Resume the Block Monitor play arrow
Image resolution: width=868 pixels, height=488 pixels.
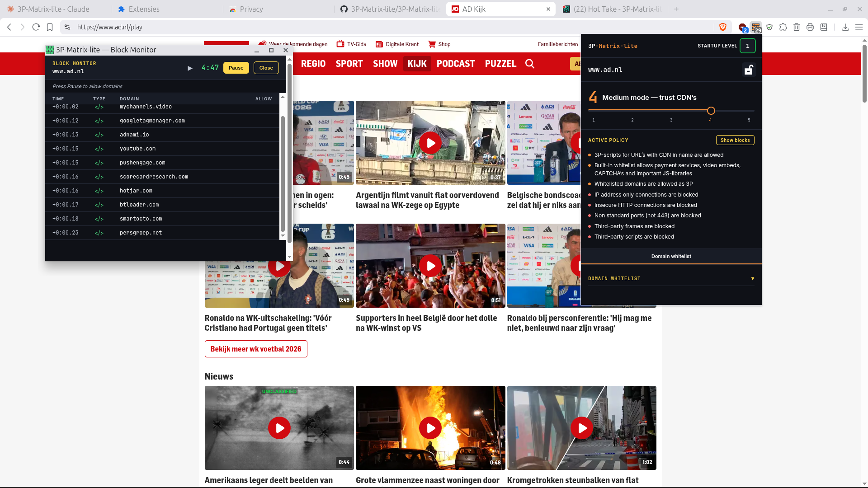click(190, 68)
